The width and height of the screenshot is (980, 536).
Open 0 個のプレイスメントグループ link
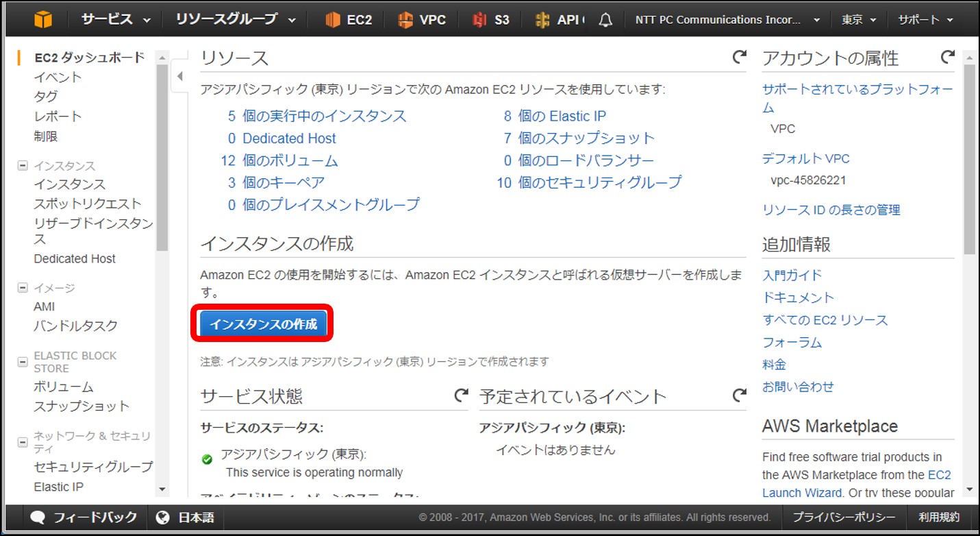pyautogui.click(x=323, y=204)
